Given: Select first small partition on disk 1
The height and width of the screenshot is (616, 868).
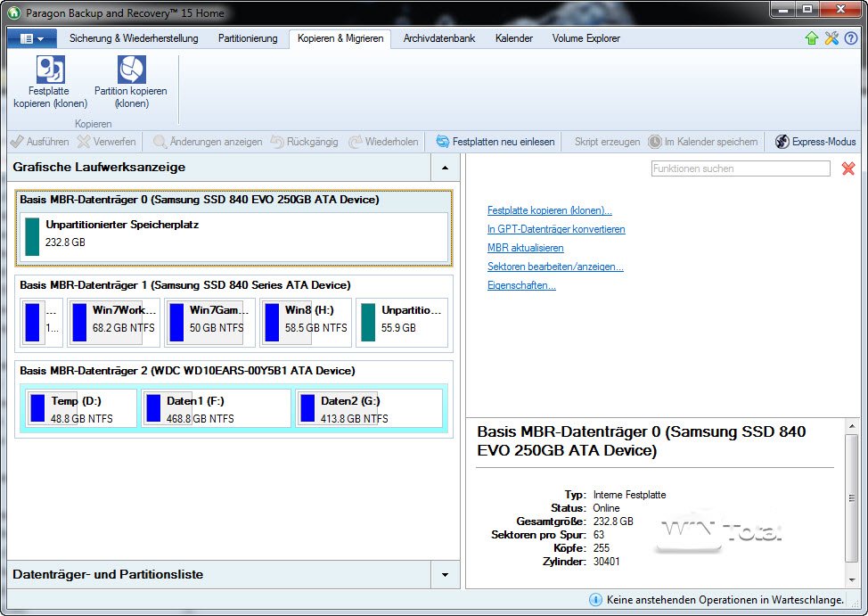Looking at the screenshot, I should coord(42,323).
